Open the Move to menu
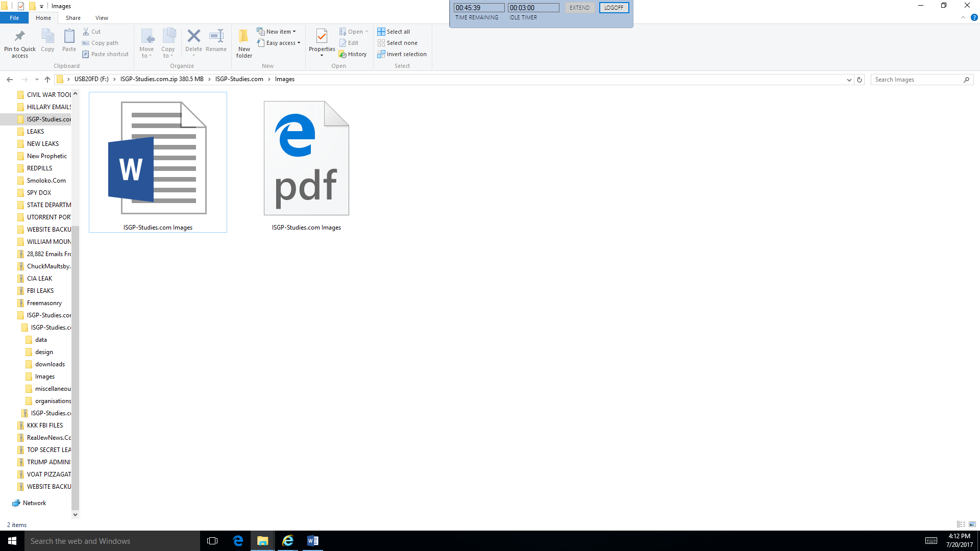Viewport: 980px width, 551px height. [x=146, y=43]
